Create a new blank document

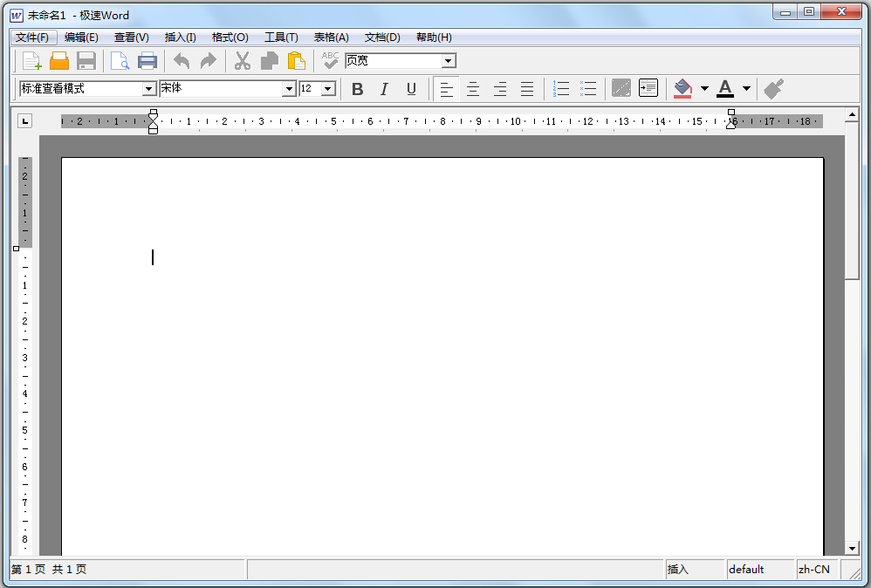(31, 60)
